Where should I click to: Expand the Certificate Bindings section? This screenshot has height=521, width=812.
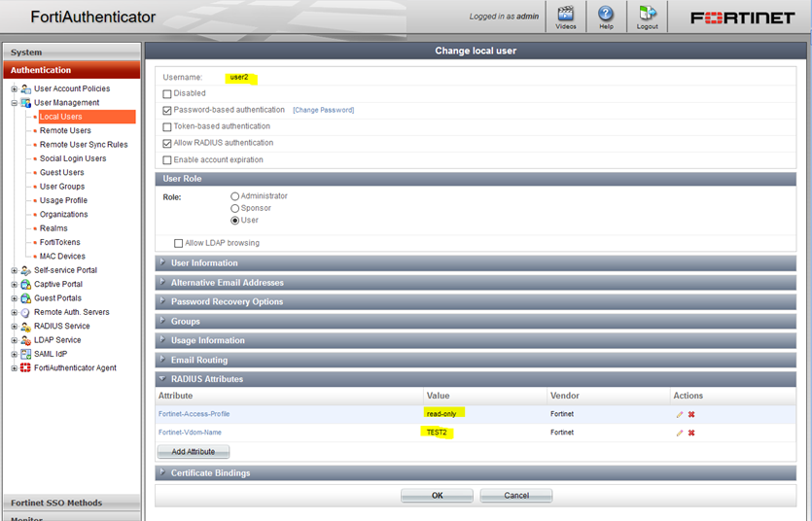point(210,473)
